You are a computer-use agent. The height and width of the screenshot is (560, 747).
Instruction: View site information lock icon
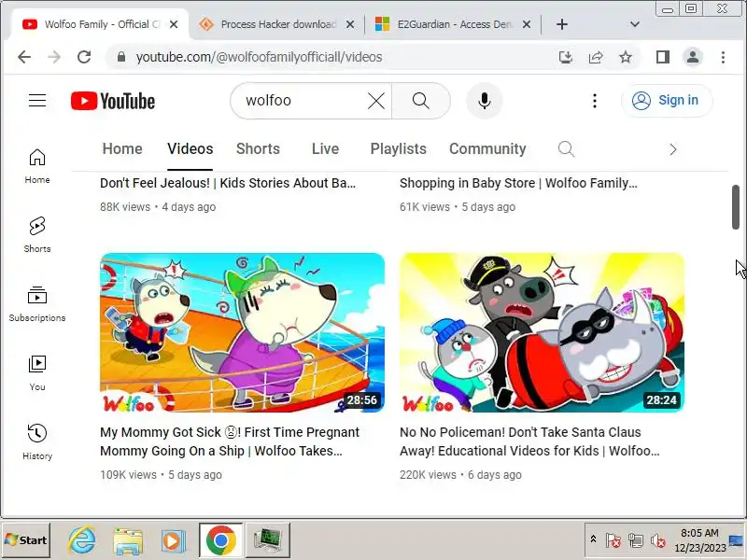coord(121,57)
